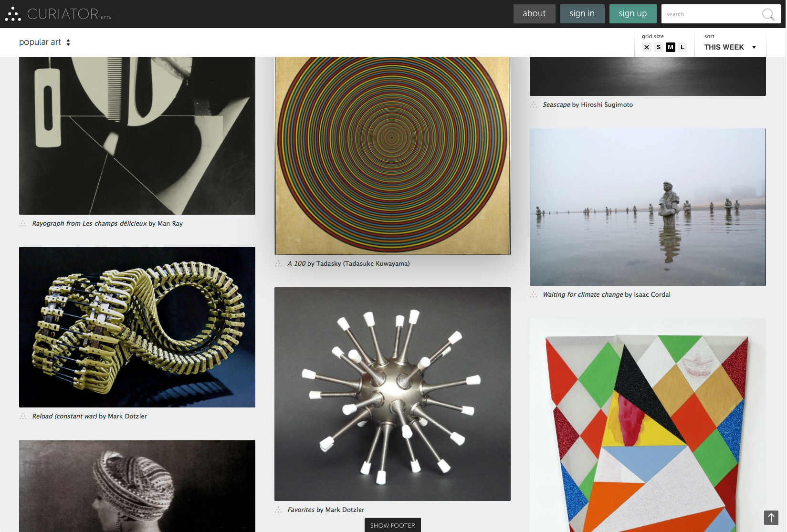Click dots icon beside Reload caption
Screen dimensions: 787x532
tap(23, 416)
